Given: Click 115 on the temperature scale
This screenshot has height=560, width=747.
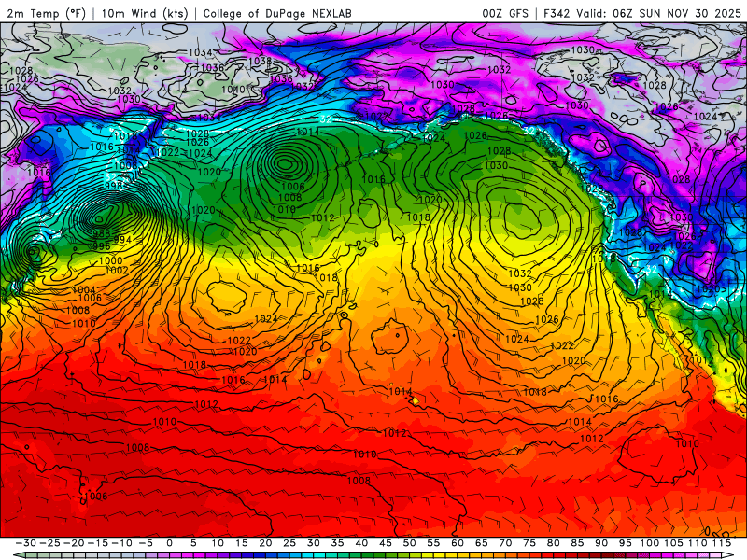Looking at the screenshot, I should pyautogui.click(x=721, y=543).
